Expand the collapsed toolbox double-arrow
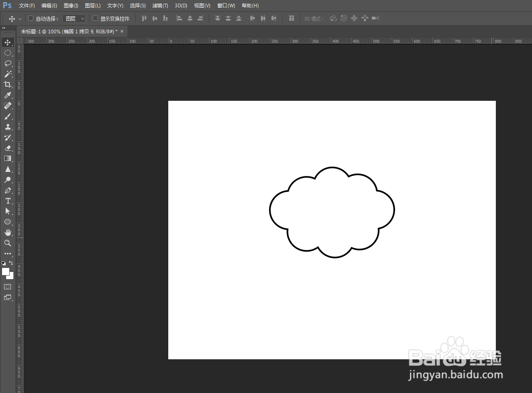The height and width of the screenshot is (393, 532). tap(4, 28)
